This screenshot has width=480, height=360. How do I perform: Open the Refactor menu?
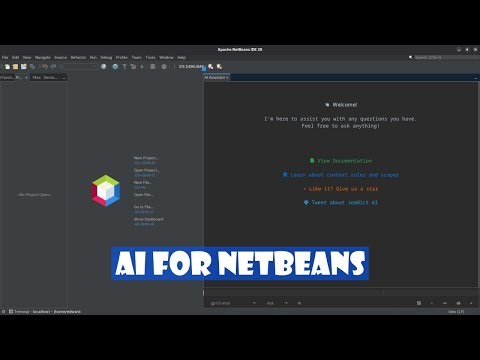pyautogui.click(x=78, y=57)
